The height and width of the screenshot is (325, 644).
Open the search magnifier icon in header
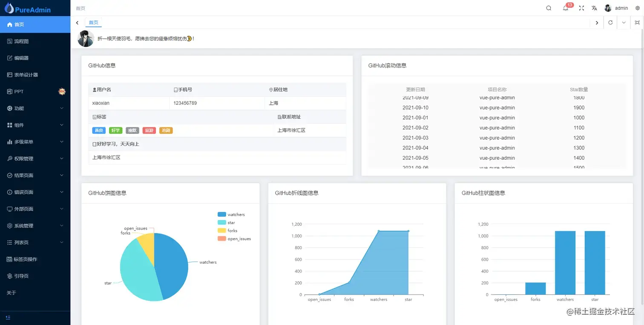click(549, 8)
